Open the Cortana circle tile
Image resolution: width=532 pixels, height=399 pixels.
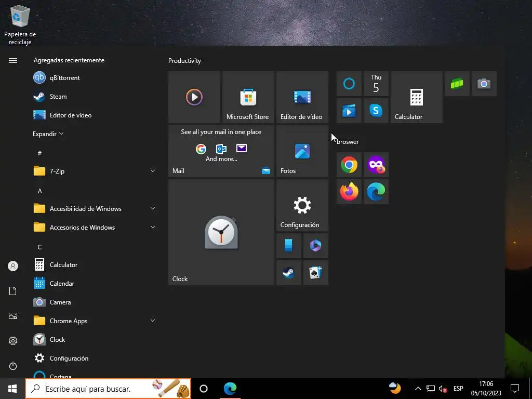(349, 84)
